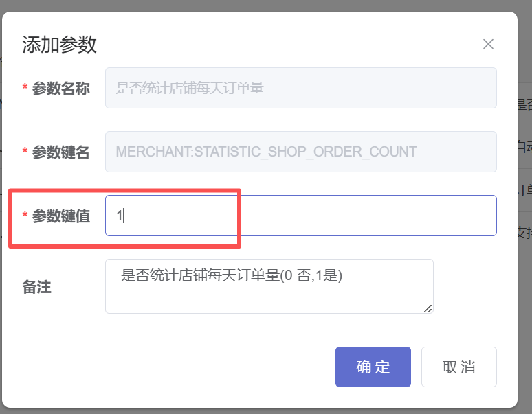
Task: Select the 参数键名 input field
Action: pos(300,152)
